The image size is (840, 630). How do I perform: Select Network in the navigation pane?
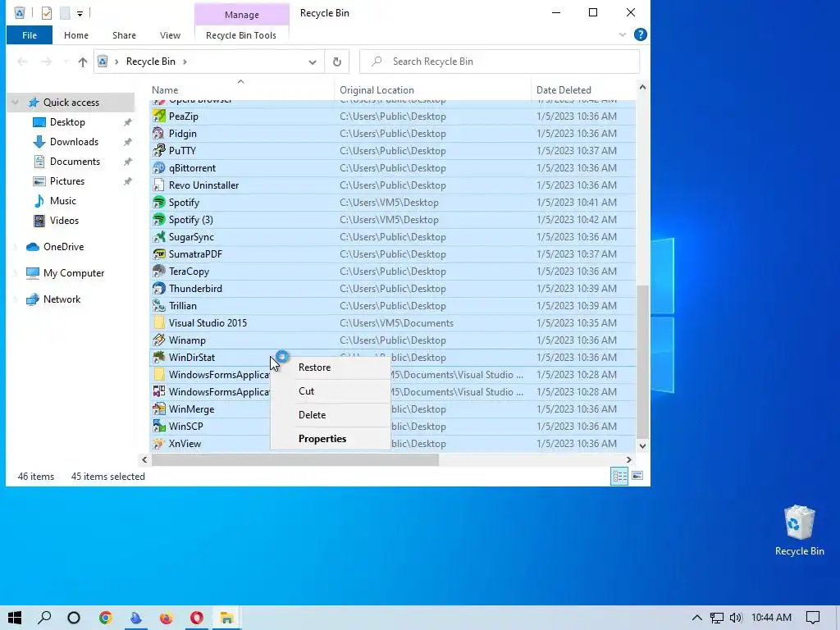[62, 299]
